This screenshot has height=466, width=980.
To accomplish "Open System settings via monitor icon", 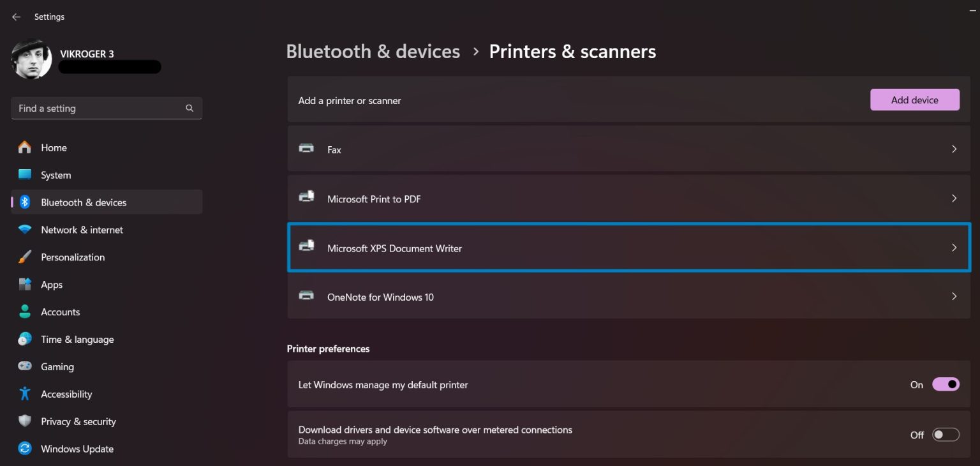I will (24, 174).
